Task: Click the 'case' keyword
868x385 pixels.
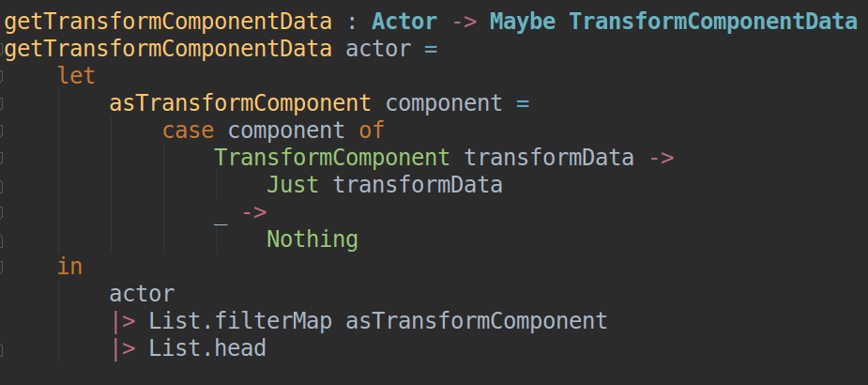Action: (189, 131)
